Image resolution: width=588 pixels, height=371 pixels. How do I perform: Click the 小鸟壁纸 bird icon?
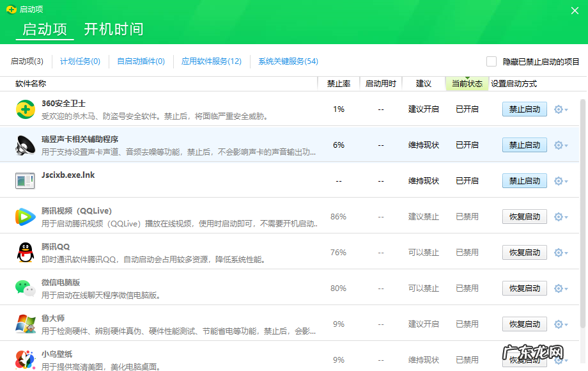click(24, 359)
